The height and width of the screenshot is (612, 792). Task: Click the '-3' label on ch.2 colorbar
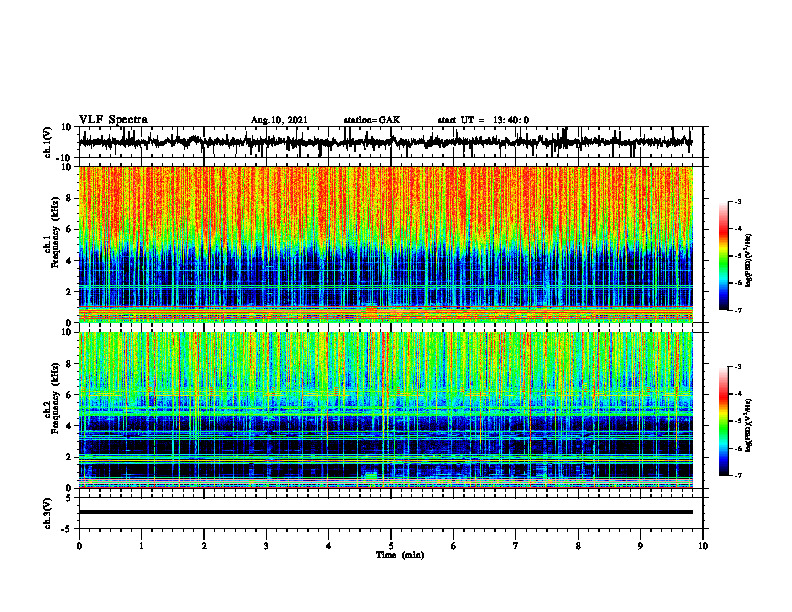pos(738,367)
